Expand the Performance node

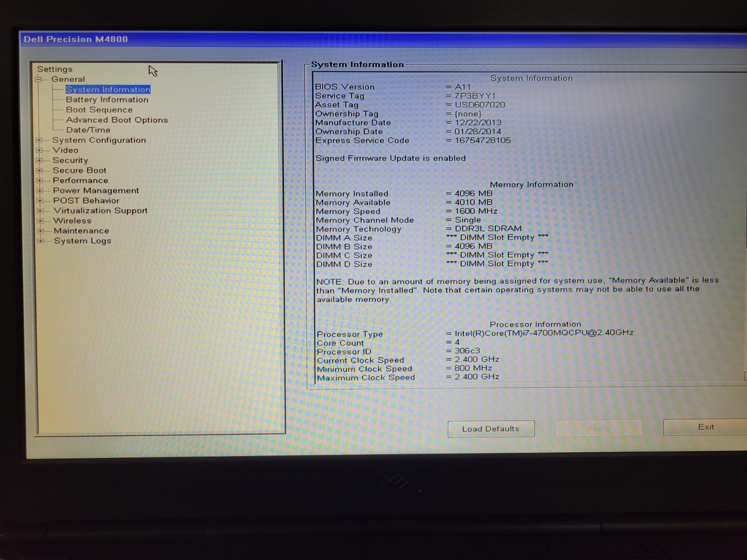40,181
